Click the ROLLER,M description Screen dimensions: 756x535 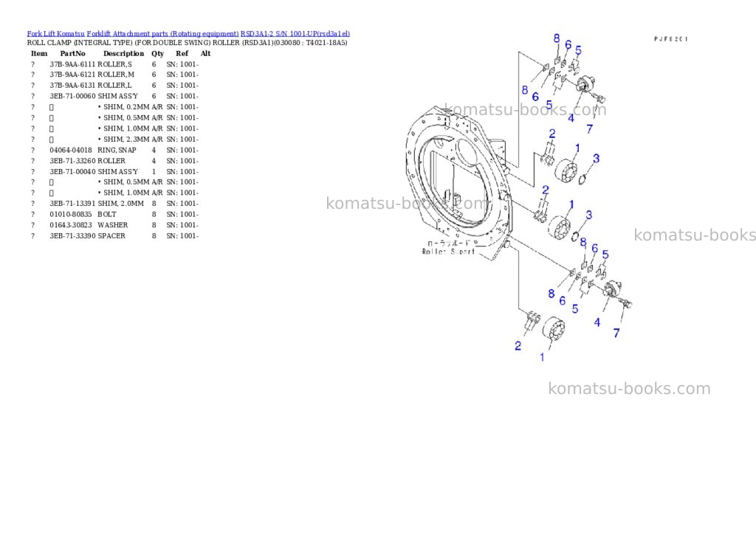click(116, 75)
